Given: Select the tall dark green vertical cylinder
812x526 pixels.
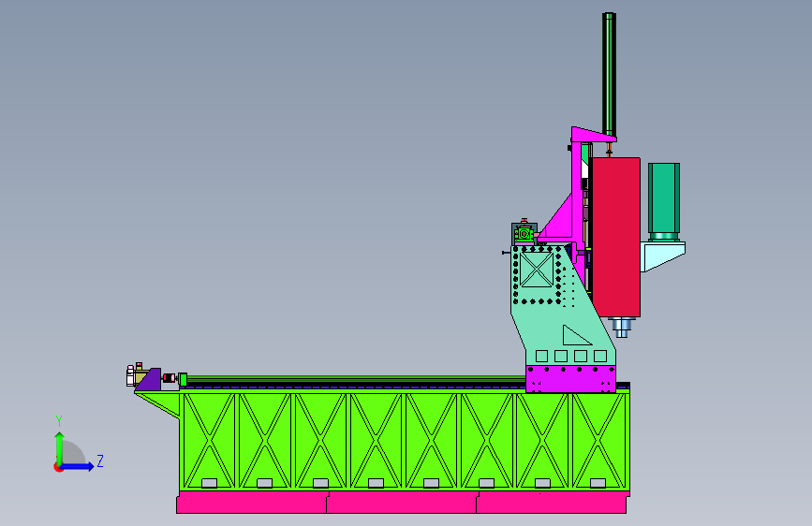Looking at the screenshot, I should pos(609,75).
